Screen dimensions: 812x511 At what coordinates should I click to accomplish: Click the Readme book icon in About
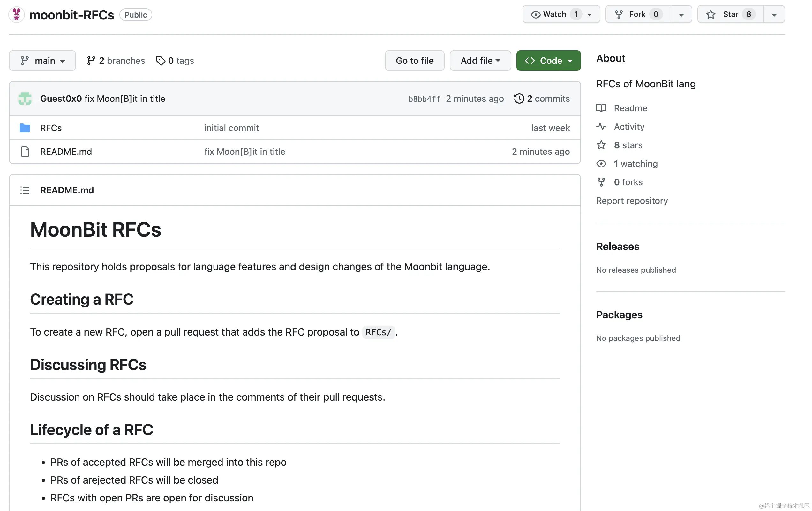(x=601, y=108)
